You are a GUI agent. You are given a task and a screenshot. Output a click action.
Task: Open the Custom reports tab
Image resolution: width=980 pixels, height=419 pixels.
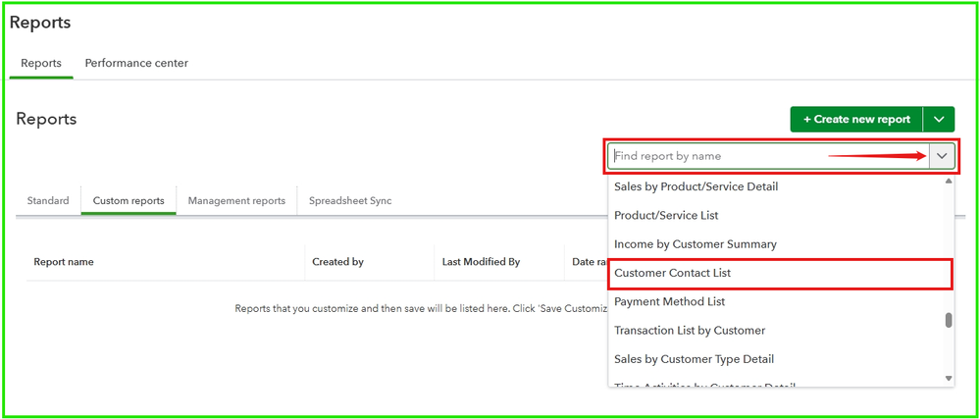[129, 201]
